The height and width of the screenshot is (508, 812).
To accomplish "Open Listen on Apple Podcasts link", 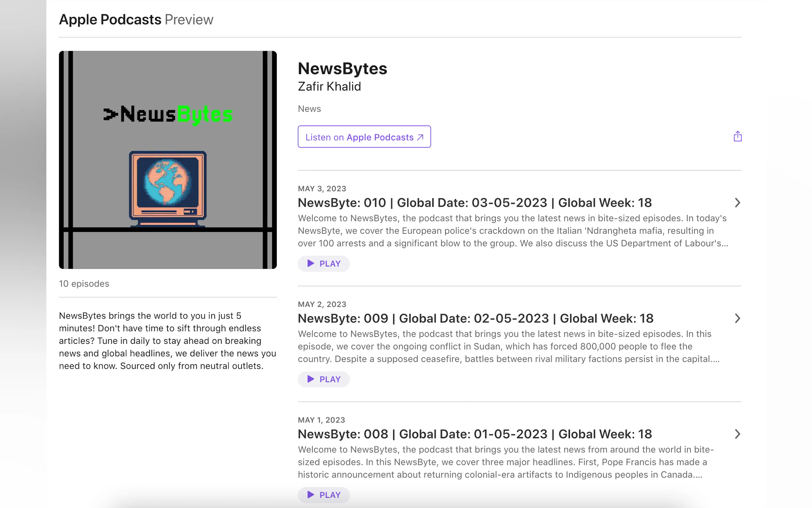I will 364,137.
